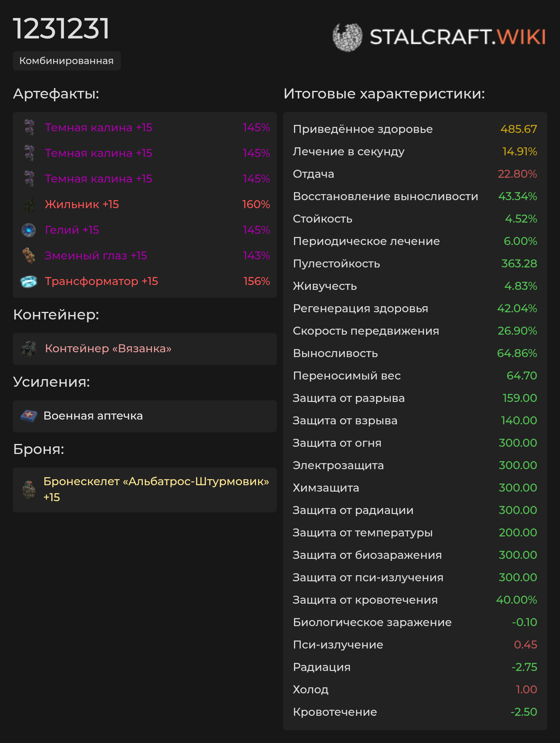Click the Альбатрос-Штурмовик armor icon
Screen dimensions: 560x743
(x=29, y=490)
